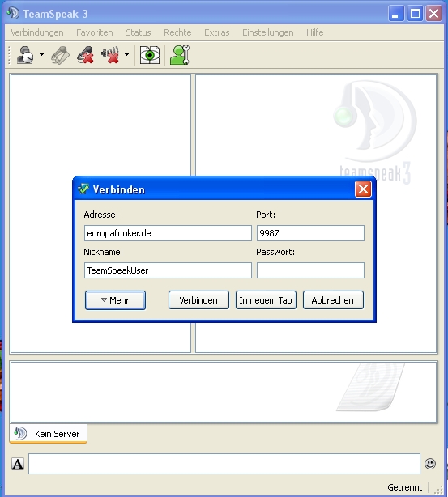The image size is (448, 497).
Task: Open the Verbindungen menu
Action: 37,32
